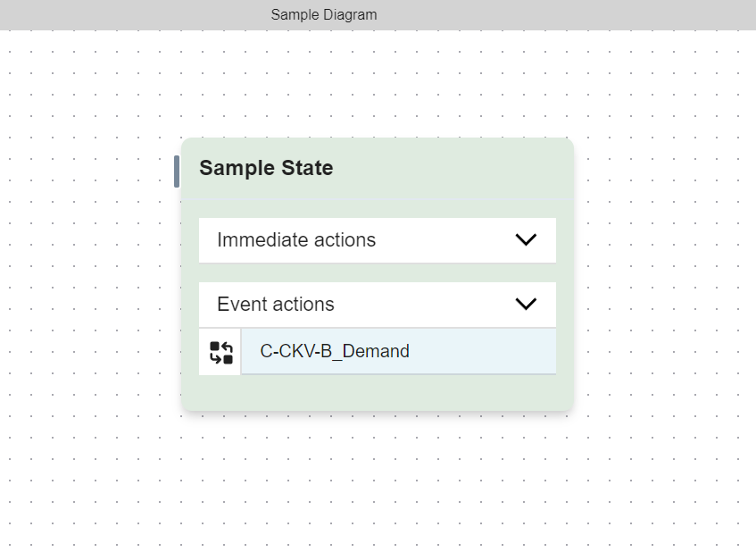This screenshot has width=756, height=552.
Task: Click the Event actions header label
Action: pos(275,304)
